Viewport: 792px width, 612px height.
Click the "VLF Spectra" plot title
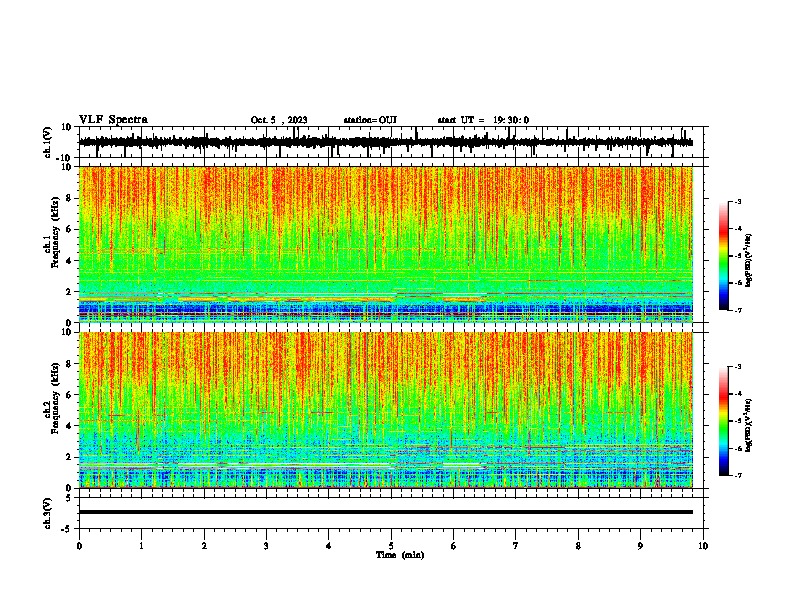point(113,120)
